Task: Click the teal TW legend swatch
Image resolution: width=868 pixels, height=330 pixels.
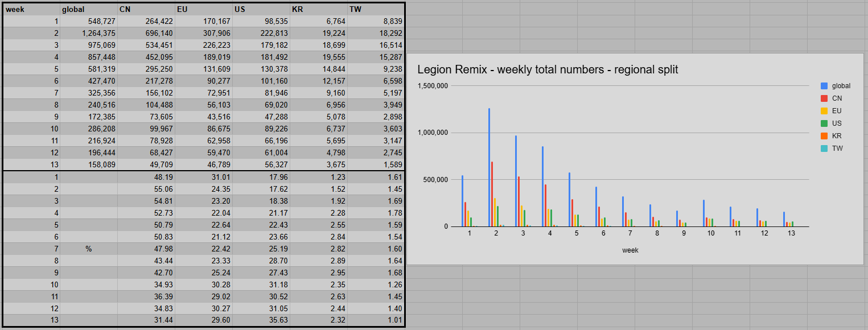Action: (x=824, y=148)
